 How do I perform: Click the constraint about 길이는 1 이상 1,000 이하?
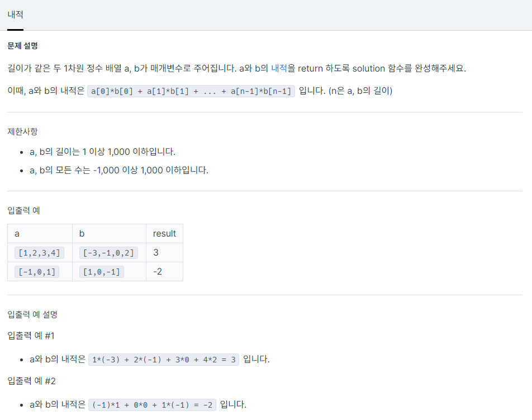pyautogui.click(x=102, y=152)
